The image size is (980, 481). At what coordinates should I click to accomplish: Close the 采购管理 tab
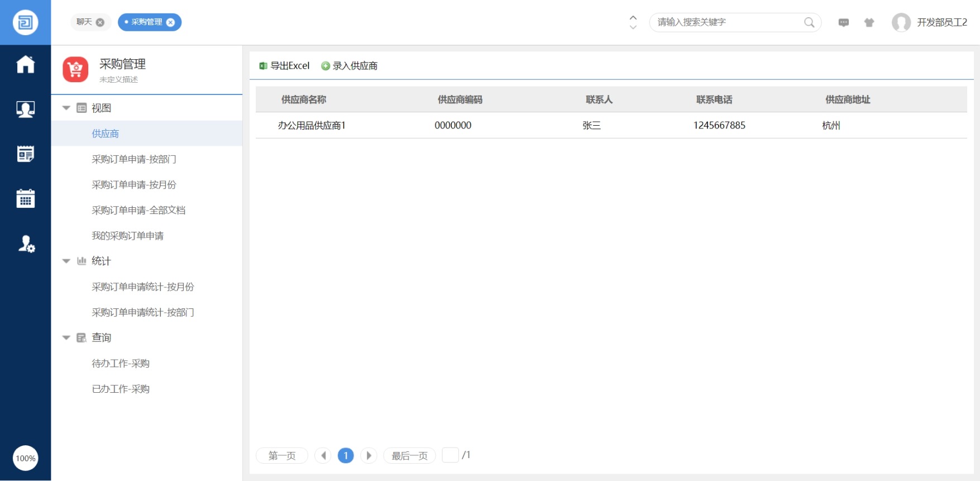170,22
